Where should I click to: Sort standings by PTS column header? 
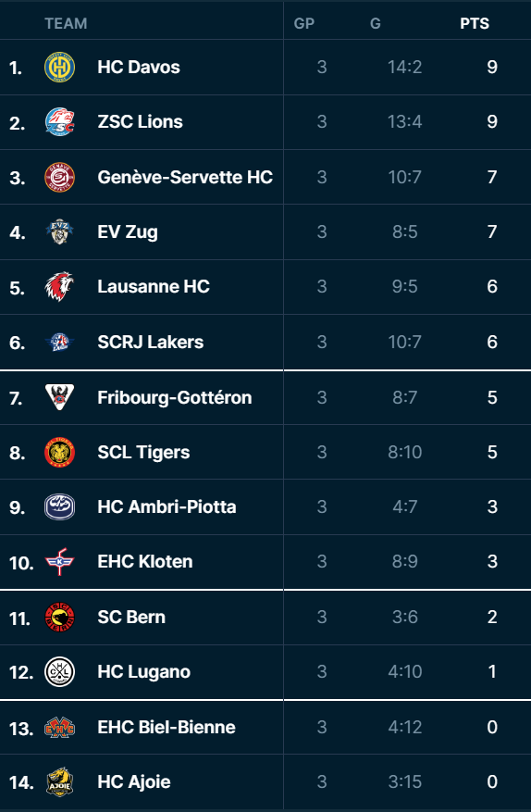475,23
